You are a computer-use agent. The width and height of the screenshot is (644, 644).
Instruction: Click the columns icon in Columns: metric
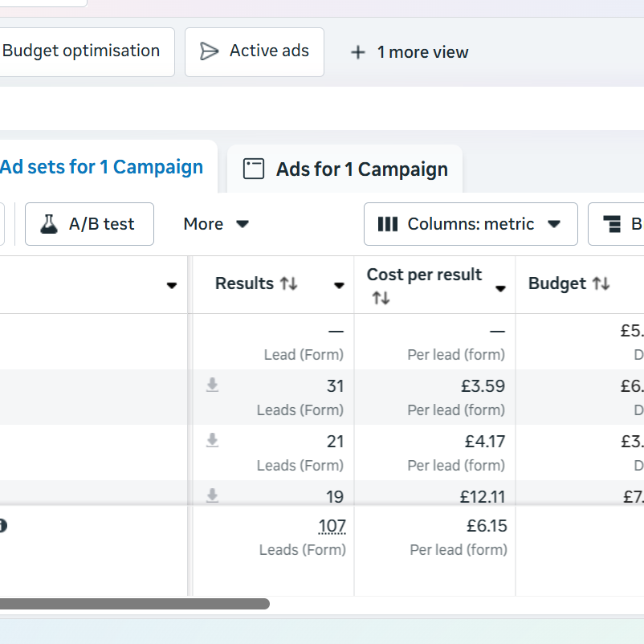point(388,224)
